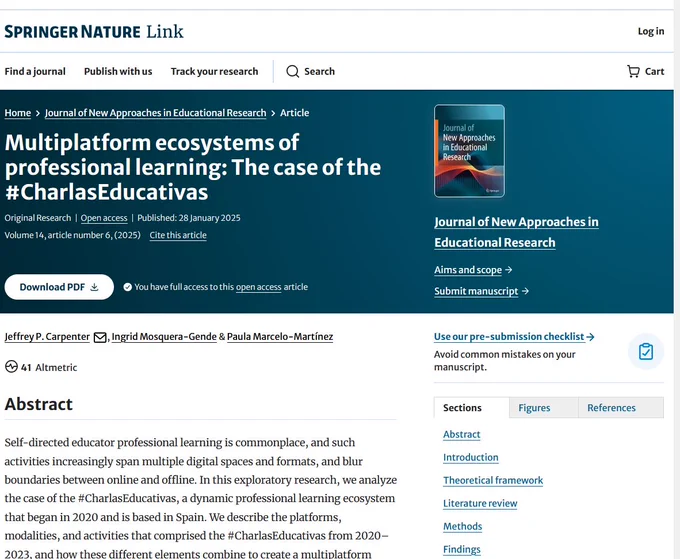Screen dimensions: 680x559
Task: Click the 'Published: 28 January 2025' text
Action: click(x=189, y=218)
